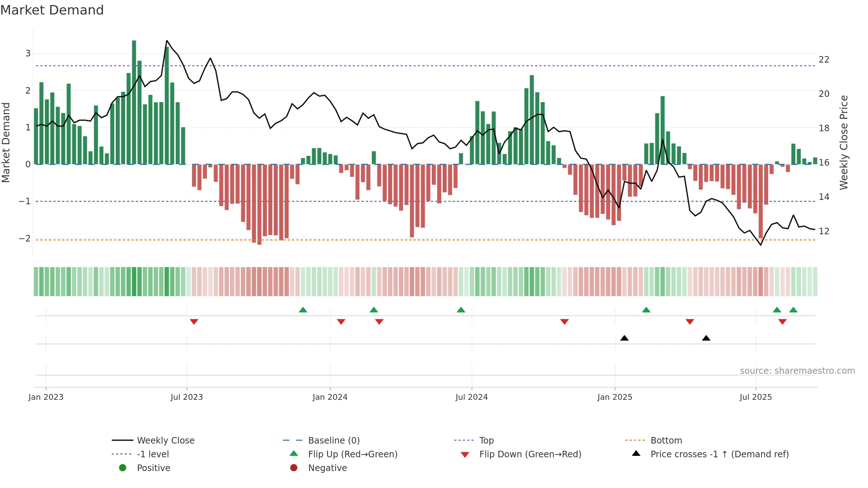
Task: Select the -1 level legend entry
Action: coord(140,454)
